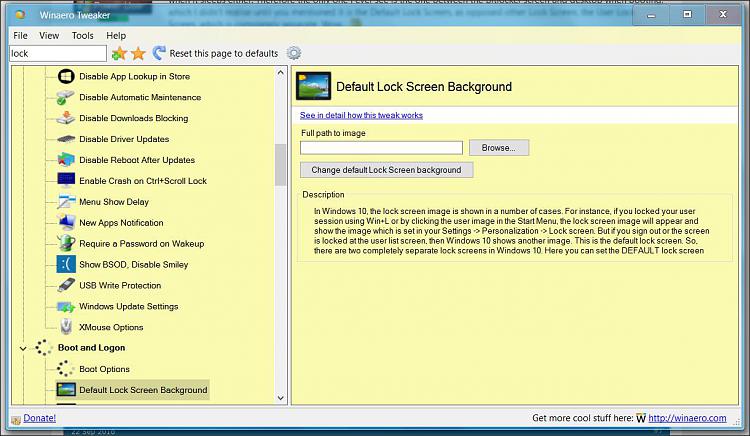
Task: Click the search box containing lock
Action: point(58,54)
